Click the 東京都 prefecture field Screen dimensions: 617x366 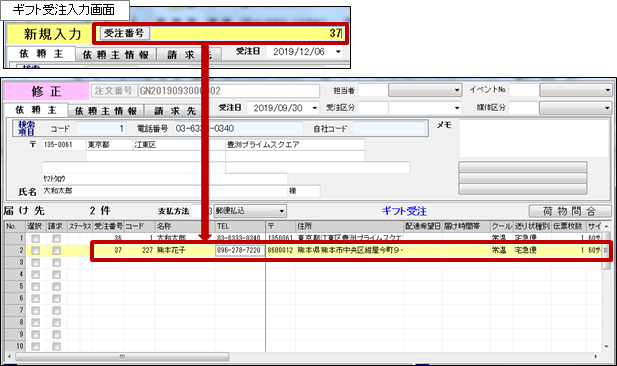click(109, 145)
